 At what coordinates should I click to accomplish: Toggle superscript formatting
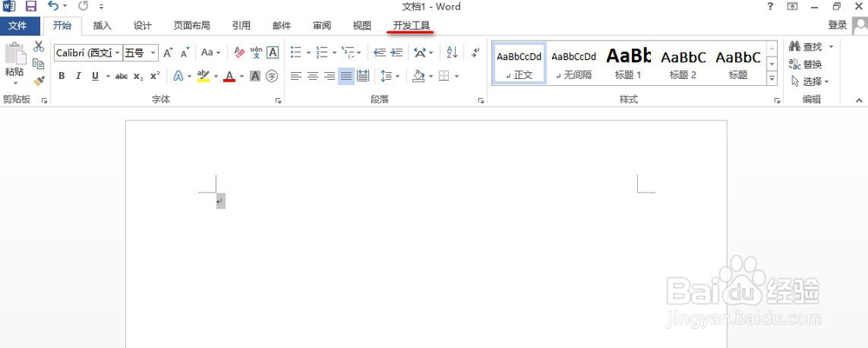pos(155,76)
